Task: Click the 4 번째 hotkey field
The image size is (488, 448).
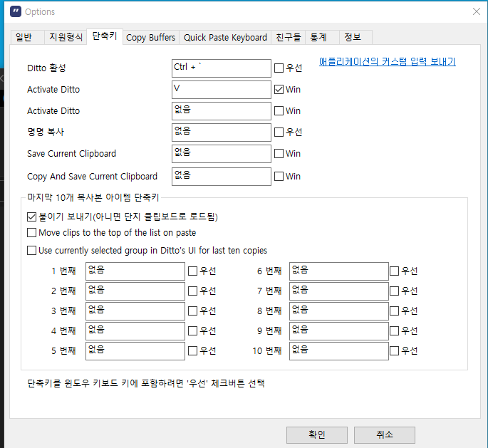Action: pyautogui.click(x=135, y=331)
